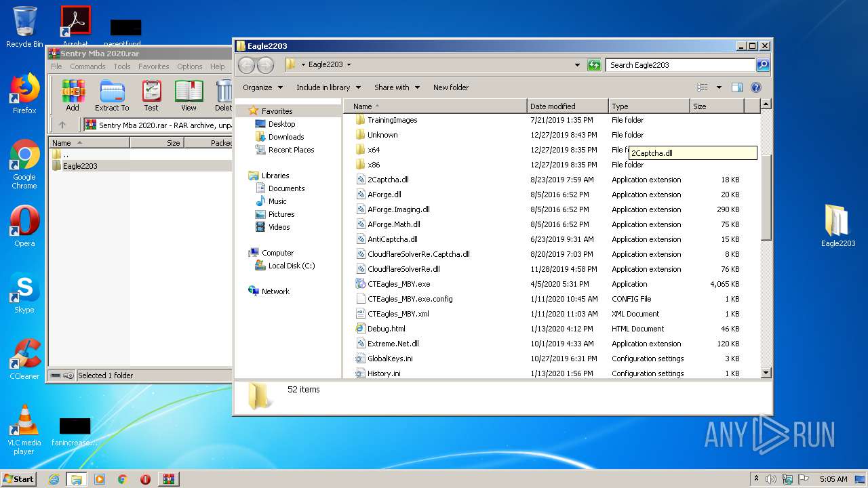This screenshot has width=868, height=488.
Task: Sort by Size column in Explorer
Action: tap(717, 106)
